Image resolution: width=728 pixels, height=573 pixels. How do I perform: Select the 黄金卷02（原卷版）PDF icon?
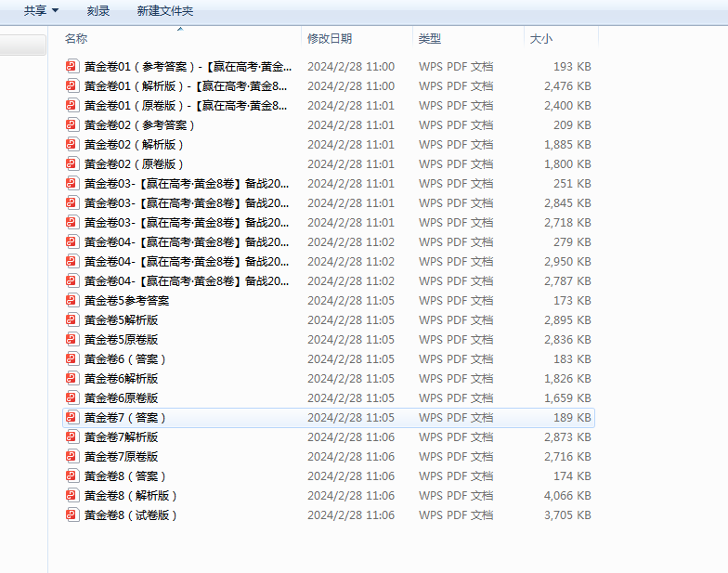(72, 163)
